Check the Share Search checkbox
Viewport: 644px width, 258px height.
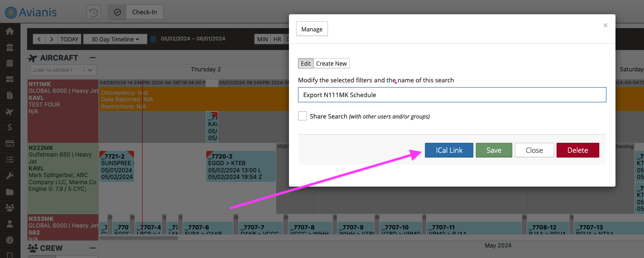click(x=302, y=116)
